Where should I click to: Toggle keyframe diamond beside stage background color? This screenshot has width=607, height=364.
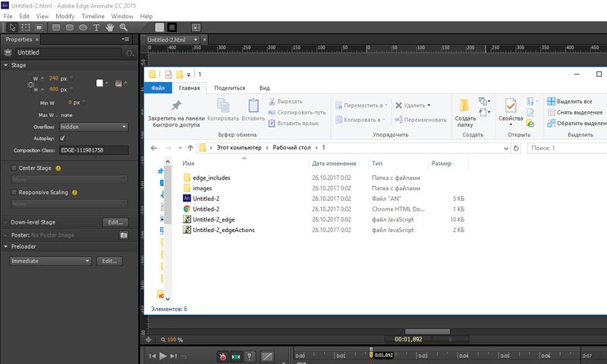pos(106,83)
